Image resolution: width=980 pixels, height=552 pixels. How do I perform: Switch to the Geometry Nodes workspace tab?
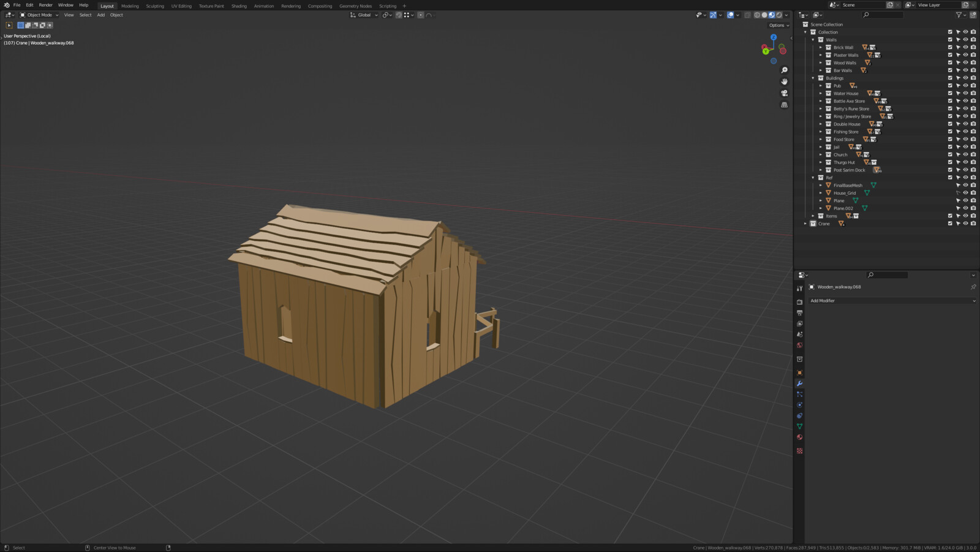click(355, 6)
